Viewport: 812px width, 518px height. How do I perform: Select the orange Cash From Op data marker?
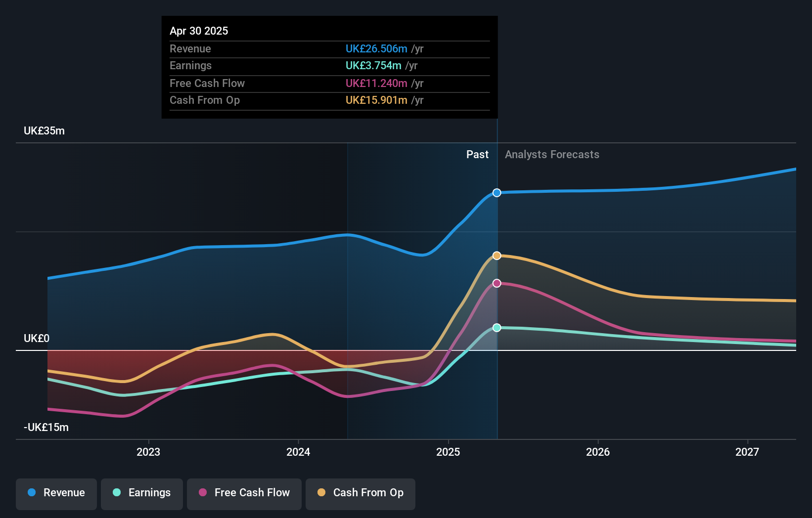click(x=496, y=256)
